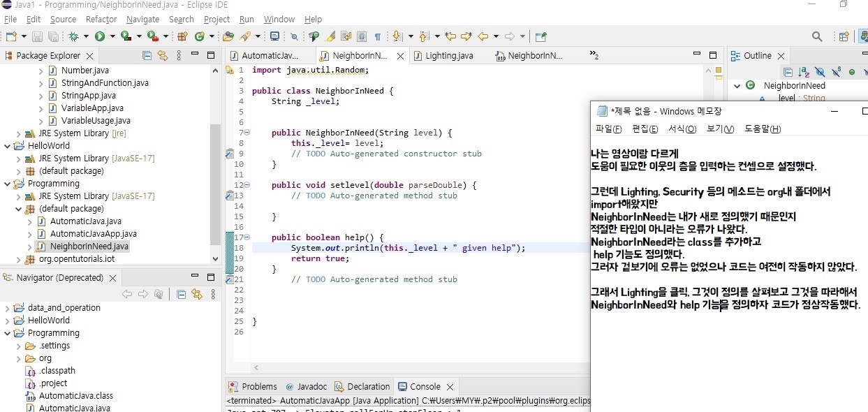Open dropdown arrow next to Run

(x=111, y=36)
